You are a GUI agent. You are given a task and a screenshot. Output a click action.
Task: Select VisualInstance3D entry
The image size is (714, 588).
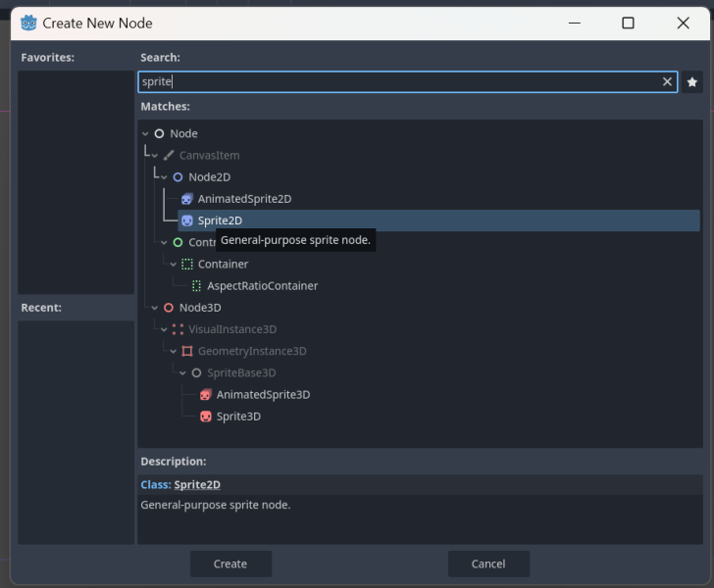pos(232,329)
